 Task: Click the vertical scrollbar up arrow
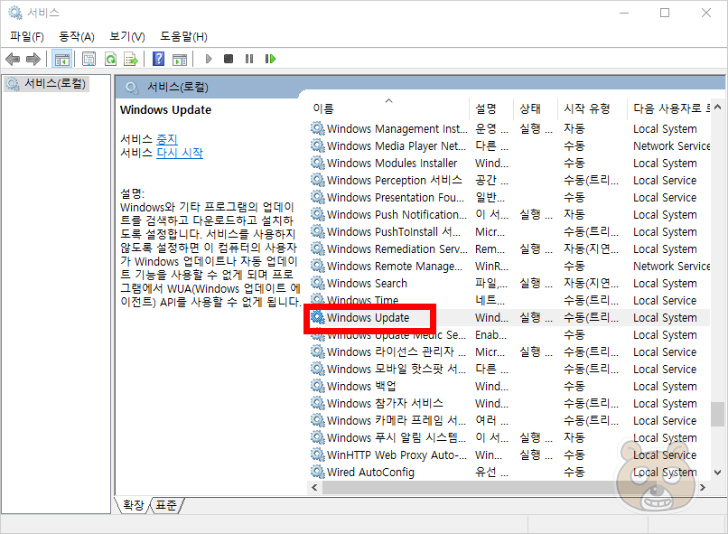point(718,107)
